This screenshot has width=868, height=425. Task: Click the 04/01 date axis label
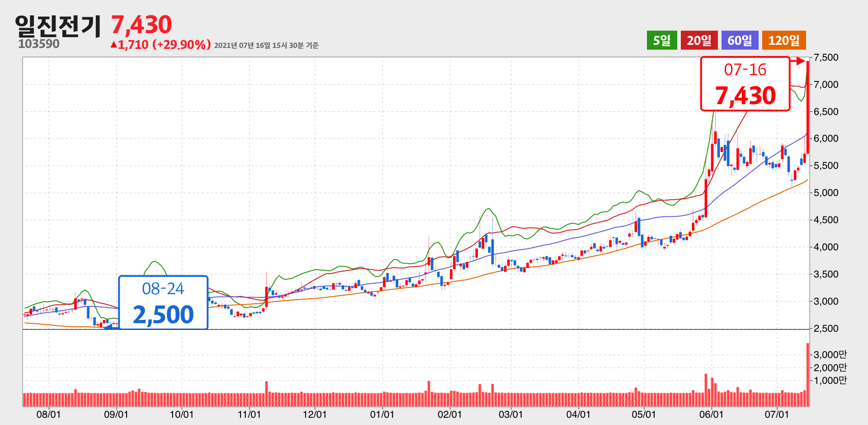tap(578, 414)
